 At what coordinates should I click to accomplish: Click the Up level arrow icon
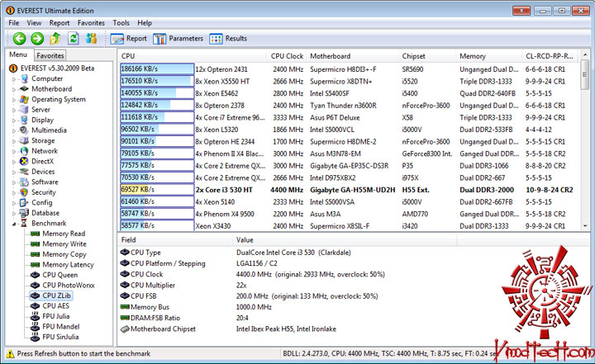click(x=55, y=38)
